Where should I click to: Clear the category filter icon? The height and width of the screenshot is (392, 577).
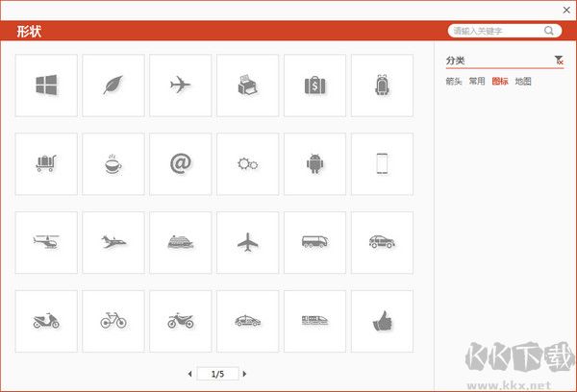pos(559,61)
